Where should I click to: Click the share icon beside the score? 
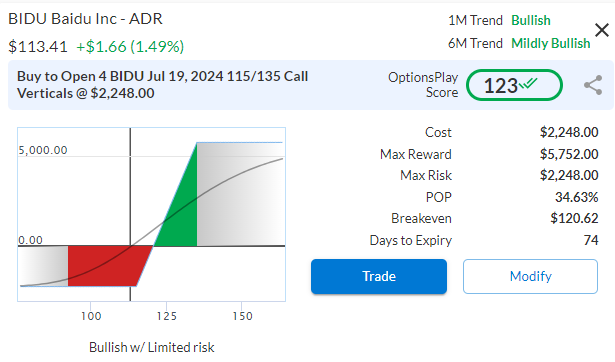point(593,85)
